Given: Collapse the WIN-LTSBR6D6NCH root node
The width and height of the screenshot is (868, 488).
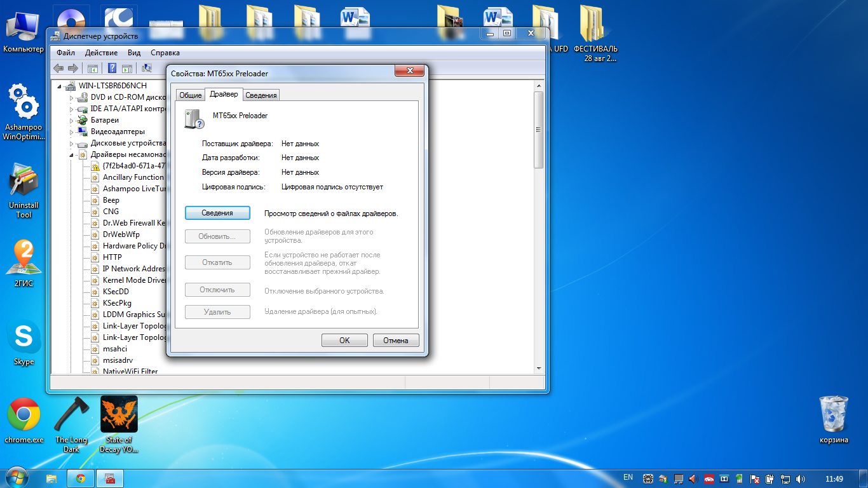Looking at the screenshot, I should (x=60, y=86).
